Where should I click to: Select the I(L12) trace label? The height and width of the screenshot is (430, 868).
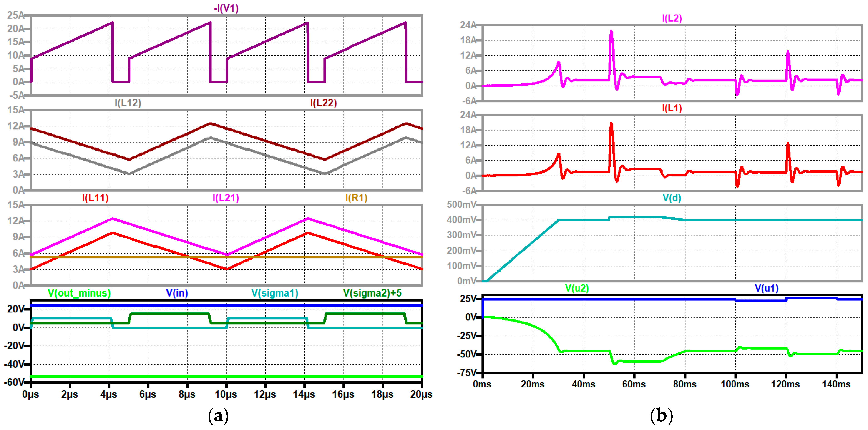coord(128,103)
